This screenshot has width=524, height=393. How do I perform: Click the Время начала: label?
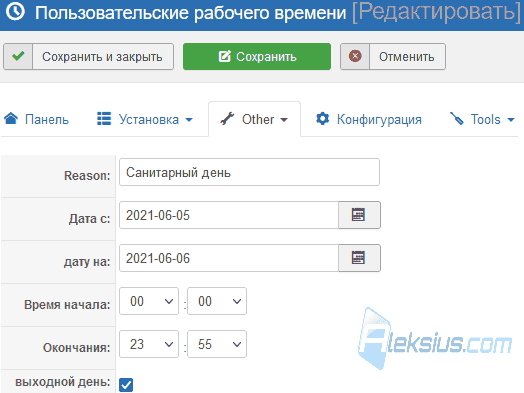pyautogui.click(x=67, y=305)
